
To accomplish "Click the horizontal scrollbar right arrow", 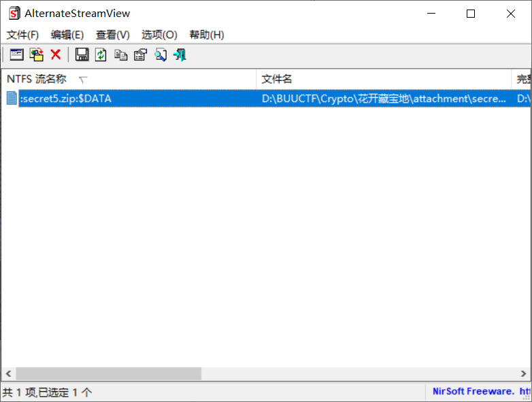I will point(524,373).
